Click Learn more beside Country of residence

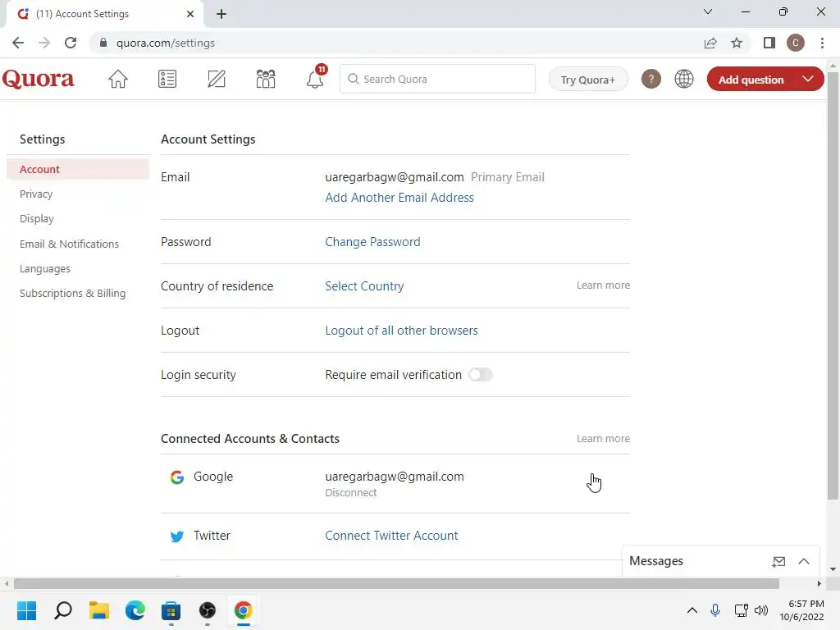pyautogui.click(x=603, y=285)
